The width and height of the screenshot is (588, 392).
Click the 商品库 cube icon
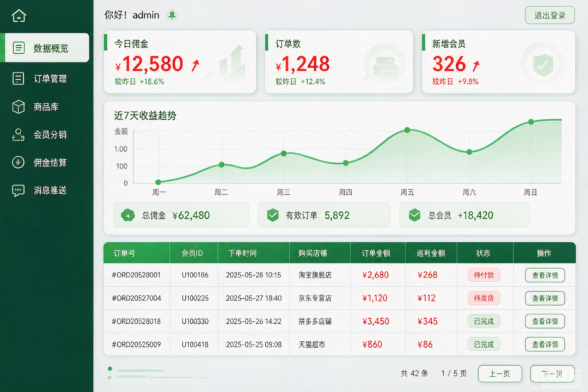click(x=18, y=107)
